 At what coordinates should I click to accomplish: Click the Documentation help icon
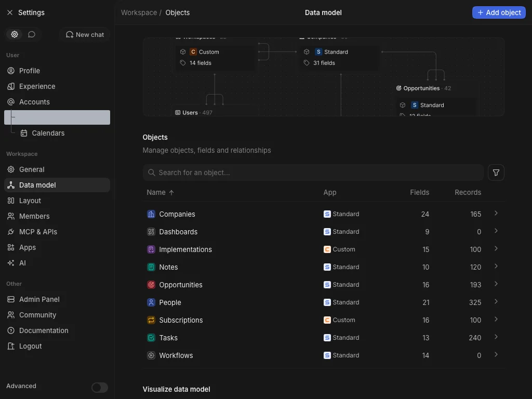point(11,330)
